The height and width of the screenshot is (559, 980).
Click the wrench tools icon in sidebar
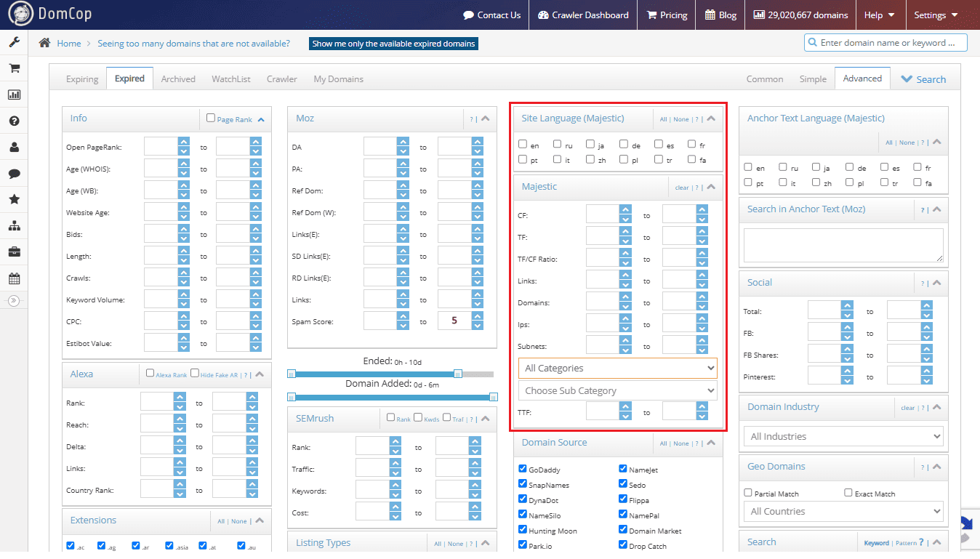[x=14, y=42]
